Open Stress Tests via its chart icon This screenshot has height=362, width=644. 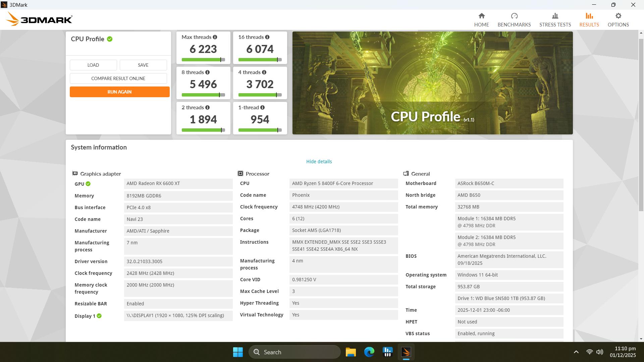[555, 16]
